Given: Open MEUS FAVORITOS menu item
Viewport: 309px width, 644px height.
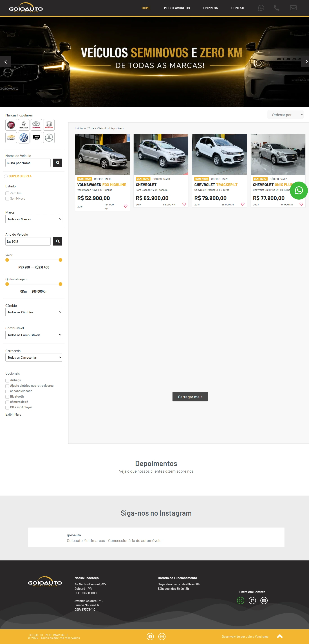Looking at the screenshot, I should click(177, 8).
